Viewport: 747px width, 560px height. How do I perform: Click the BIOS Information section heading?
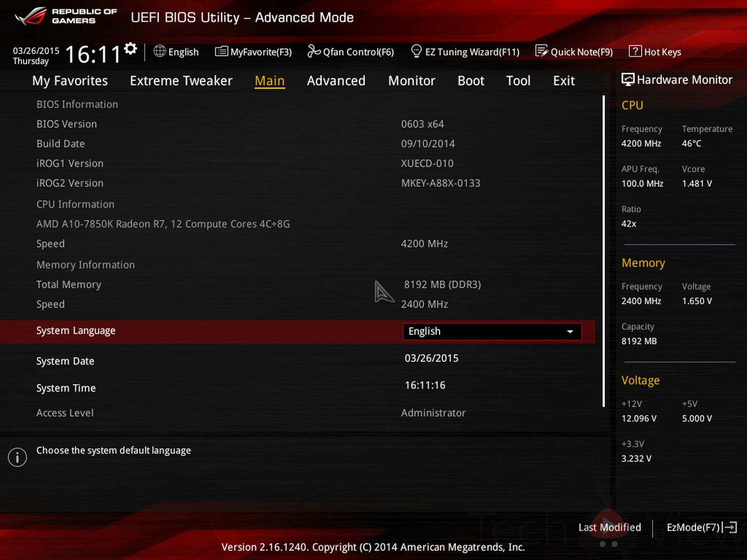coord(77,104)
